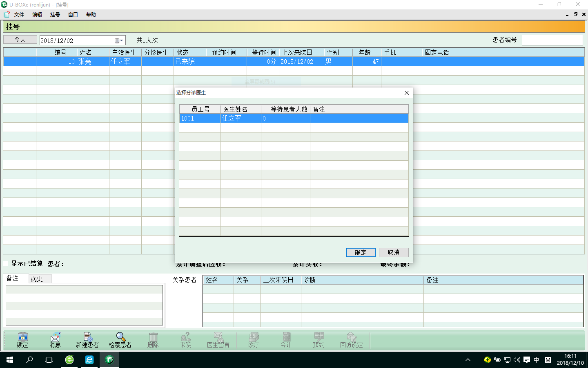Image resolution: width=588 pixels, height=368 pixels.
Task: Click the 患者编号 input field
Action: click(552, 40)
